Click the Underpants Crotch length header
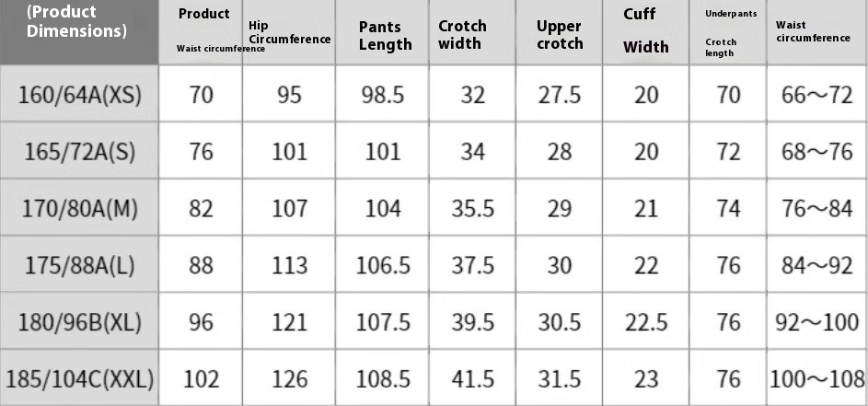 click(x=728, y=31)
